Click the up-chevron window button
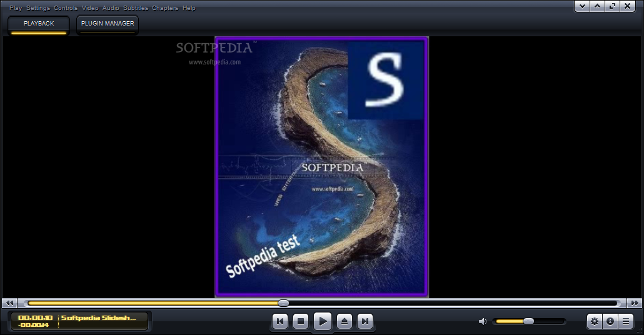This screenshot has height=335, width=644. (597, 6)
